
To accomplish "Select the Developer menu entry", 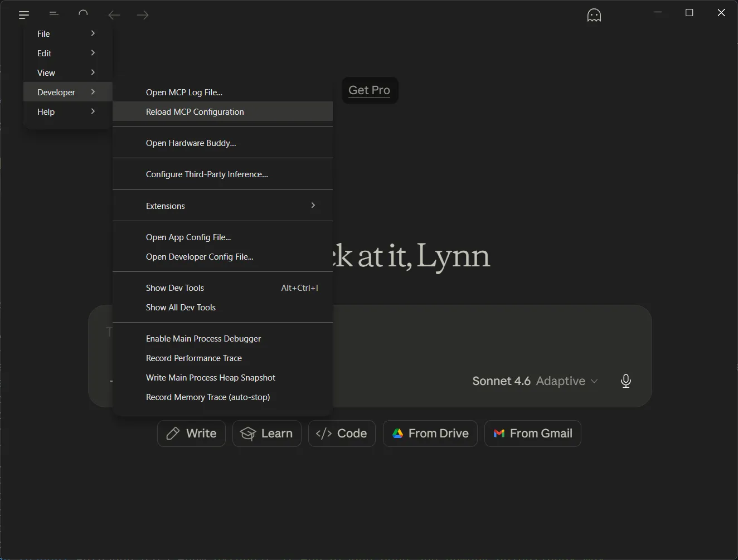I will click(x=68, y=92).
